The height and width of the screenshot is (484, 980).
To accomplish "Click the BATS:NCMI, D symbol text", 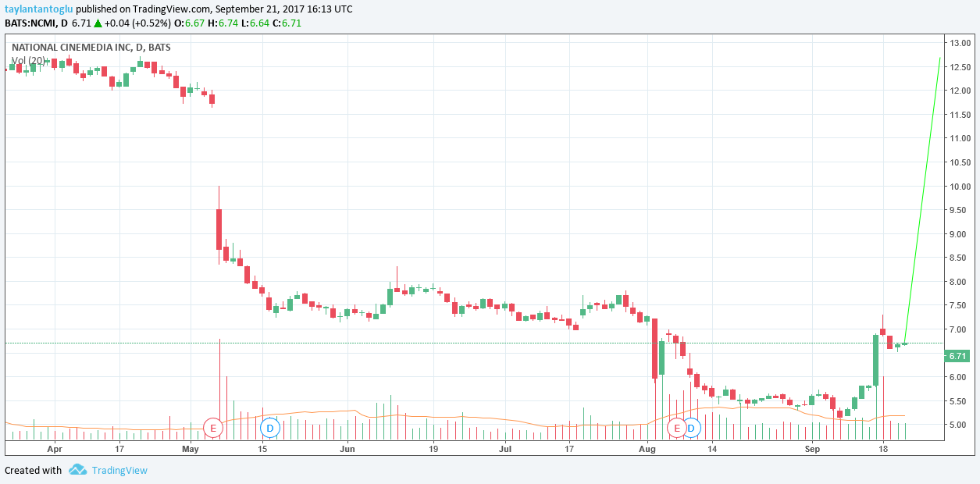I will point(36,23).
